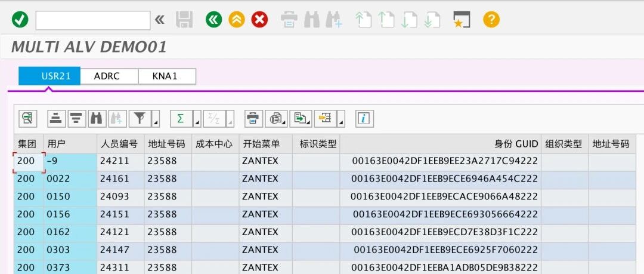The width and height of the screenshot is (644, 274).
Task: Select user cell 0162
Action: pyautogui.click(x=70, y=232)
